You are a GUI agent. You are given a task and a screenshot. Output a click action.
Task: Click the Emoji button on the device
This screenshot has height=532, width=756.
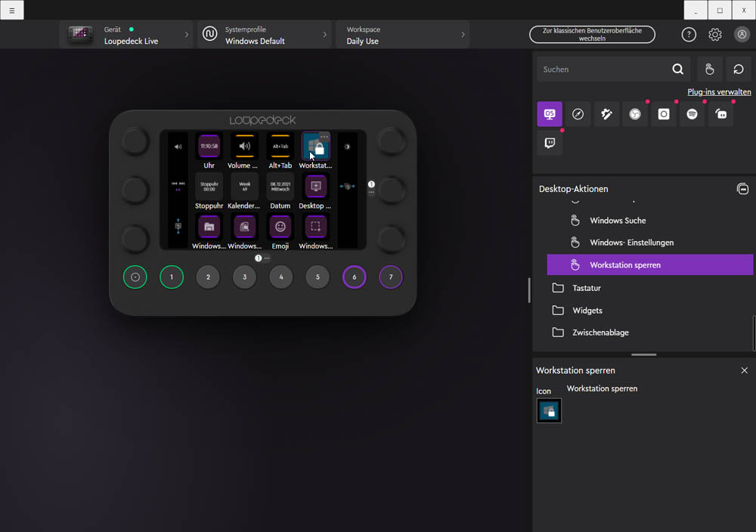click(x=280, y=227)
